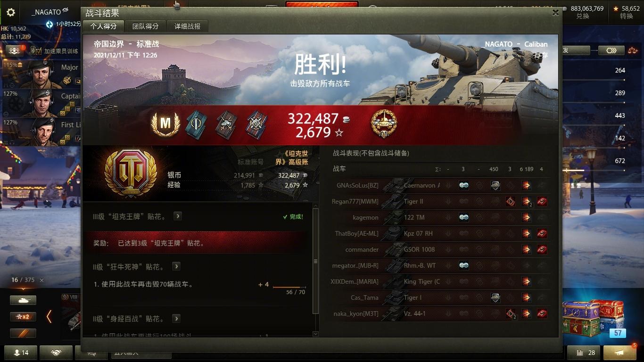Switch to the 团队得分 tab
Screen dimensions: 644x362
click(145, 26)
